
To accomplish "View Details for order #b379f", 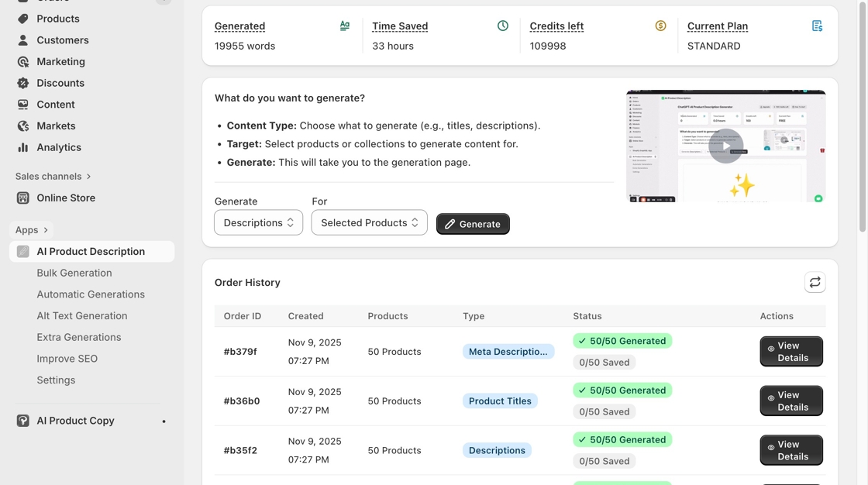I will [x=790, y=352].
